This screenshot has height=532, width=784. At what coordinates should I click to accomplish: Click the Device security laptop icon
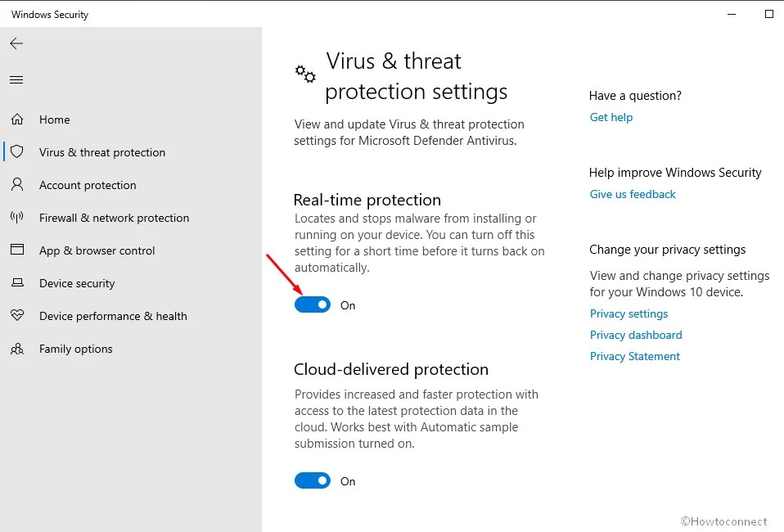[16, 283]
